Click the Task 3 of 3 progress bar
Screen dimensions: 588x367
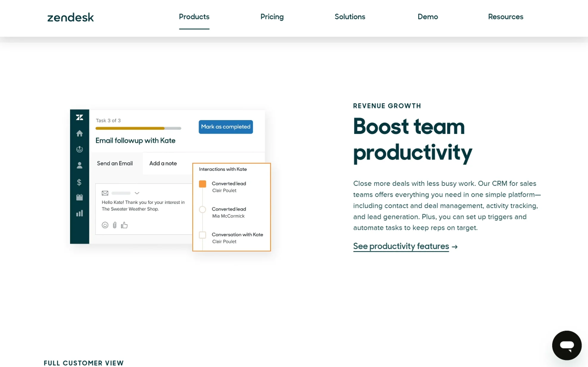tap(138, 128)
